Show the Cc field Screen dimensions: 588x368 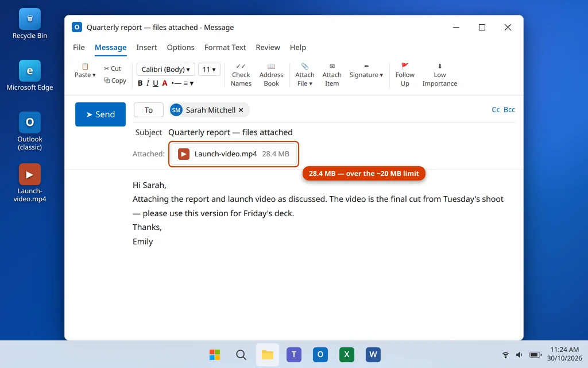pos(496,110)
